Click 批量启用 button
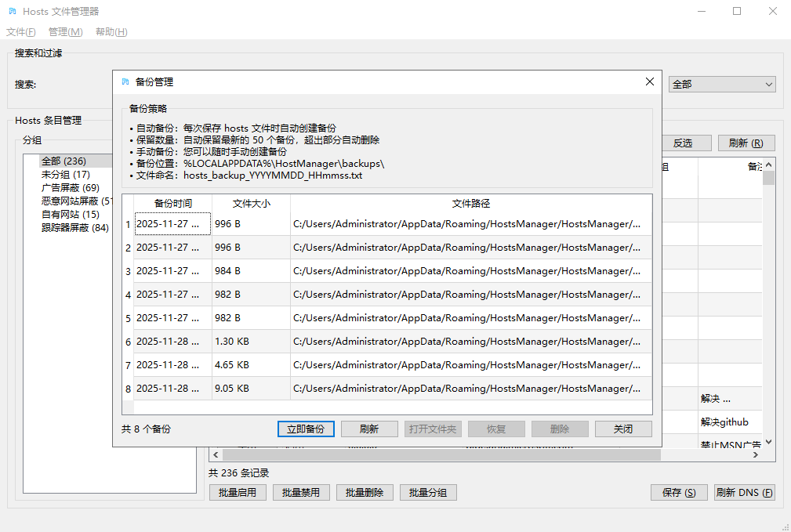791x532 pixels. 238,493
